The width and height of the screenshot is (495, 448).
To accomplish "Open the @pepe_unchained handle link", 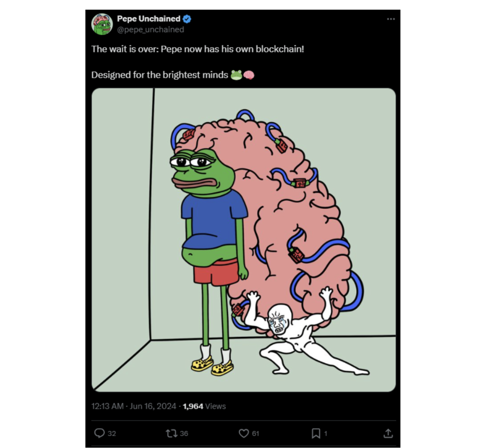I will pos(150,29).
